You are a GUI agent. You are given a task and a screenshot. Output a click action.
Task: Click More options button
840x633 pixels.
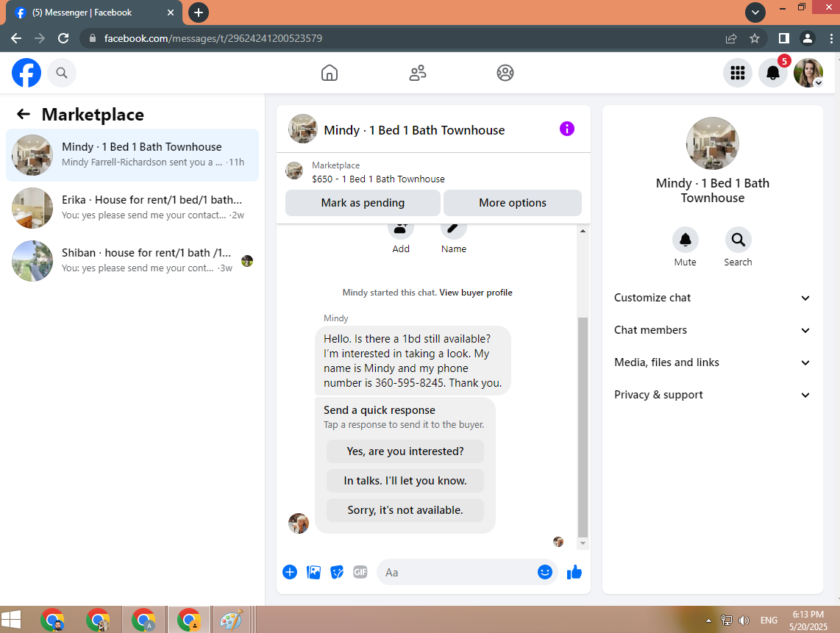pyautogui.click(x=513, y=203)
